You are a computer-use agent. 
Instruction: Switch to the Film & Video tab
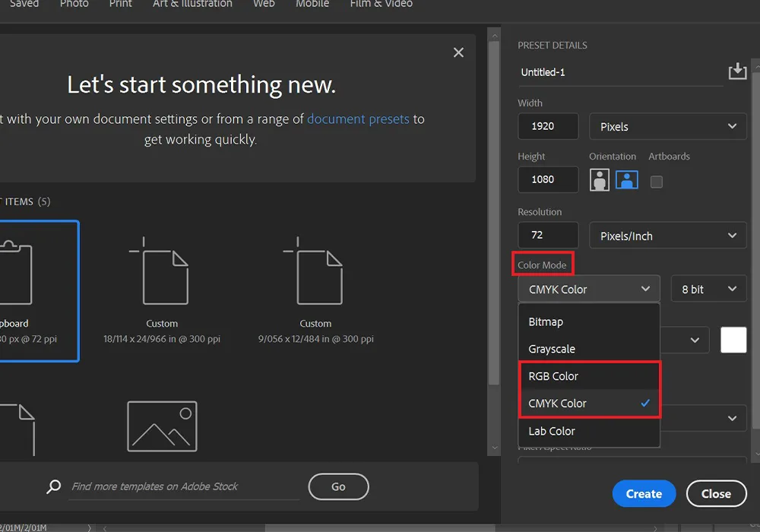[382, 4]
